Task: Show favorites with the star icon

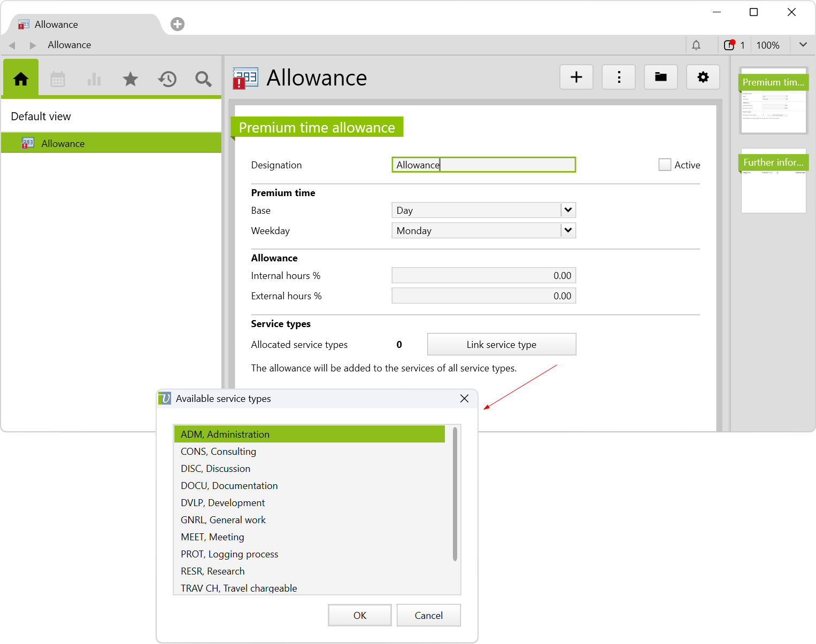Action: [130, 80]
